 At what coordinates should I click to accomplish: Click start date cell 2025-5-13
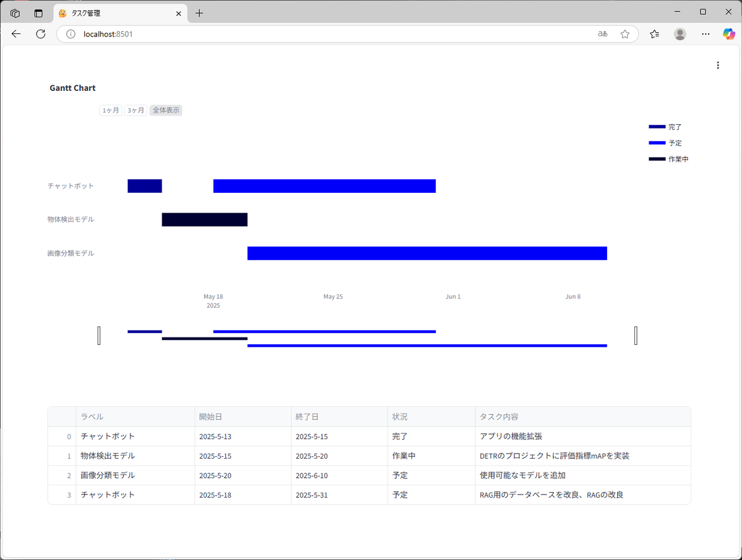(242, 436)
